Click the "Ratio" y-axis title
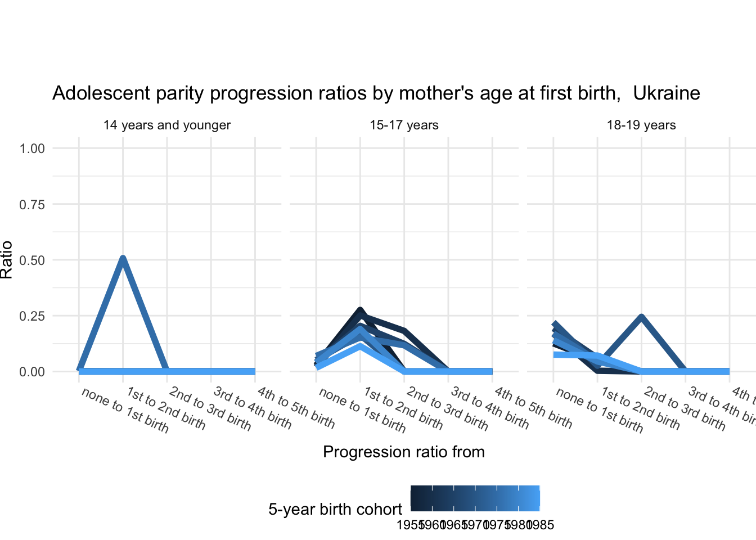This screenshot has width=756, height=540. pyautogui.click(x=7, y=259)
